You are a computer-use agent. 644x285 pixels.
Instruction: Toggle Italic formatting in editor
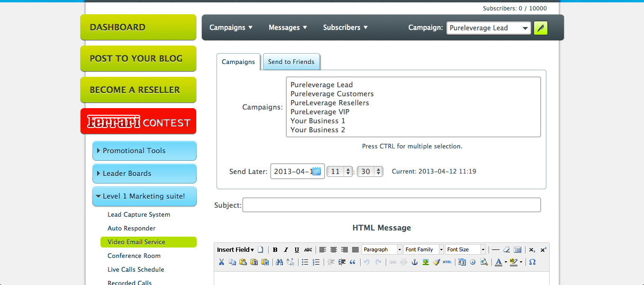click(286, 249)
